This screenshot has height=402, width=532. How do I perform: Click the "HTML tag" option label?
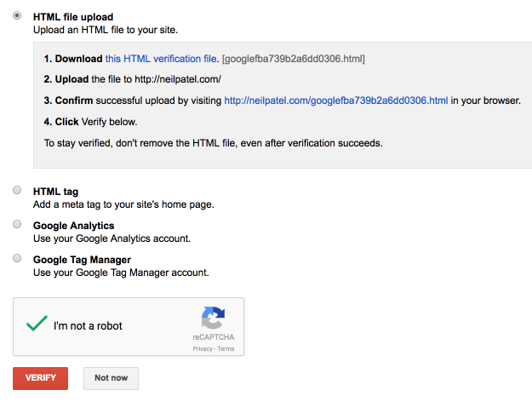pos(56,192)
